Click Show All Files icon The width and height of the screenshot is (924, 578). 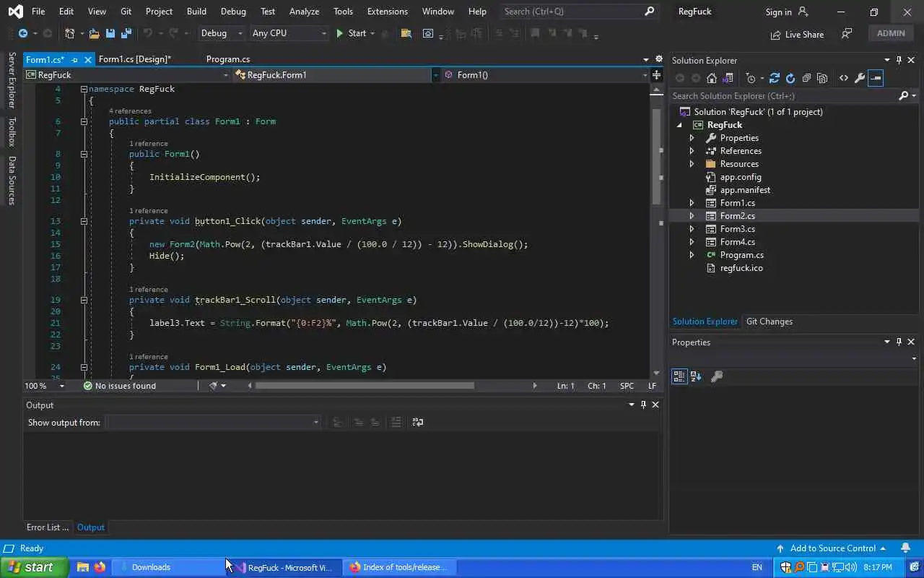pos(822,78)
